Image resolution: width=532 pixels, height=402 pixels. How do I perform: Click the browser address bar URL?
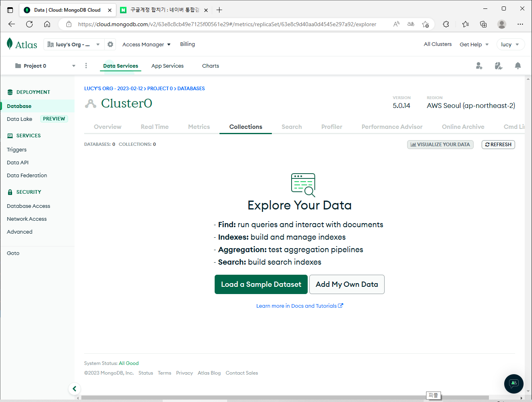pyautogui.click(x=227, y=24)
